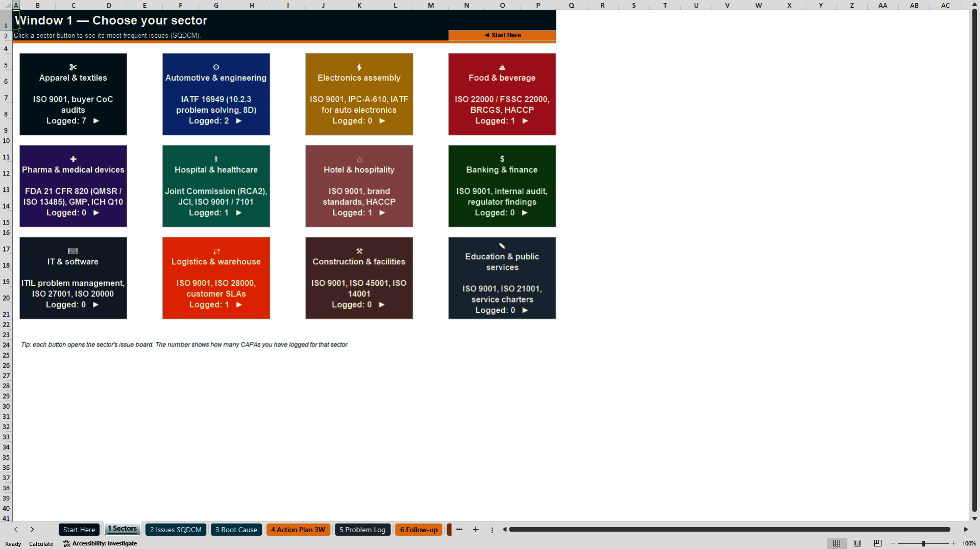Open the IT & software sector card
Viewport: 980px width, 549px height.
(x=73, y=278)
